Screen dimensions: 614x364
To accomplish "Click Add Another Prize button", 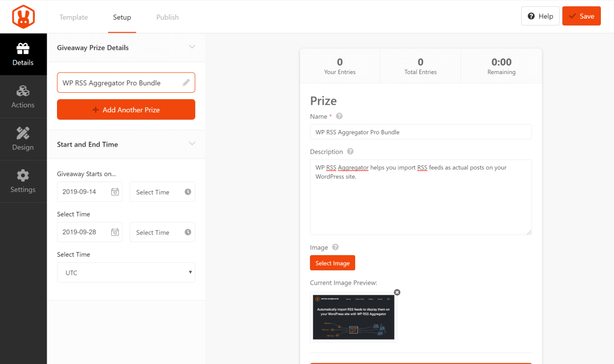I will pyautogui.click(x=126, y=109).
